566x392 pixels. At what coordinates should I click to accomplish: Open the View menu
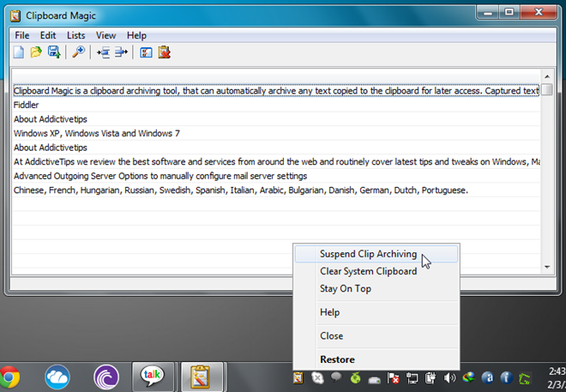point(105,35)
